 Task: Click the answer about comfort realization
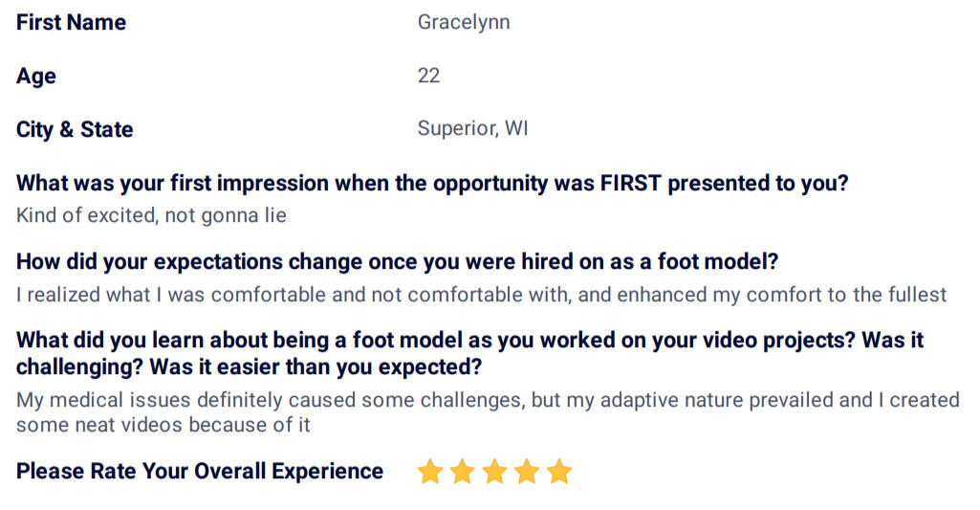point(482,294)
